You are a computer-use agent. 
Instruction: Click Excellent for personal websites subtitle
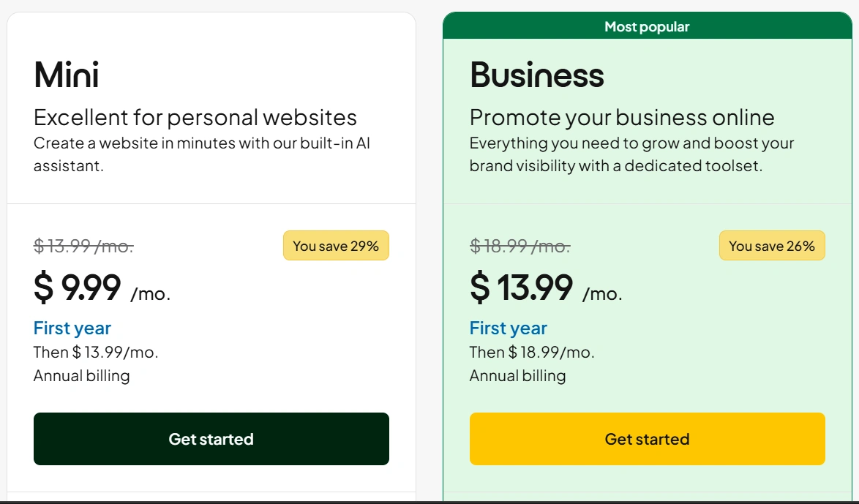pyautogui.click(x=195, y=117)
